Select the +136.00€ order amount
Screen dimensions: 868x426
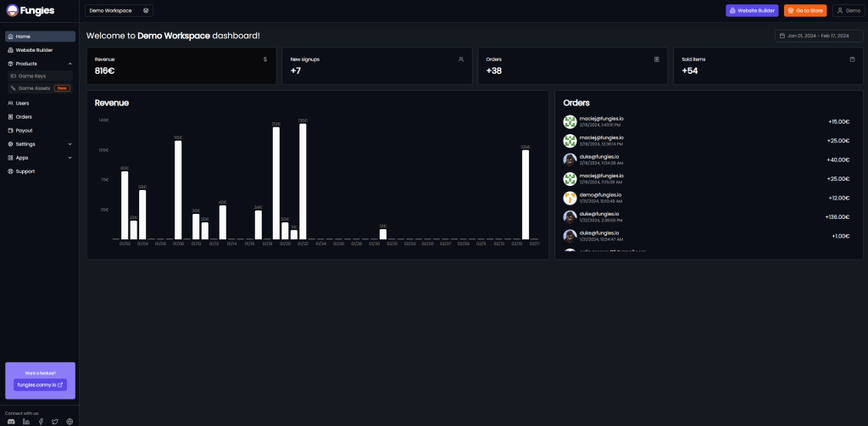pos(837,217)
